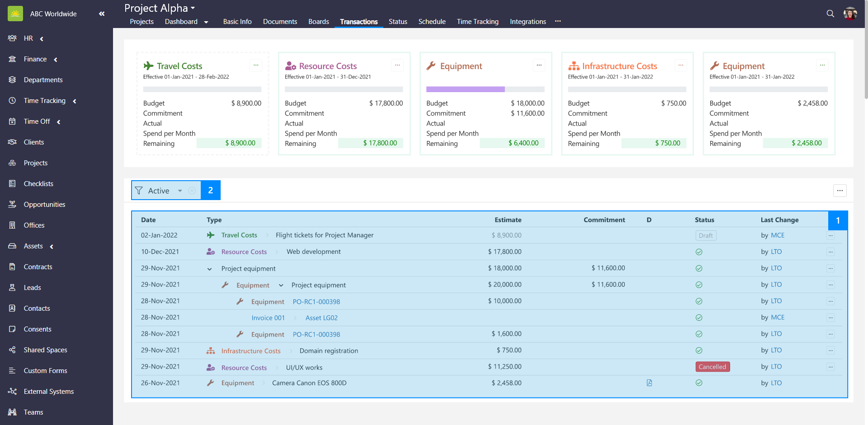The image size is (868, 425).
Task: Click the Infrastructure Costs icon on its card
Action: coord(574,65)
